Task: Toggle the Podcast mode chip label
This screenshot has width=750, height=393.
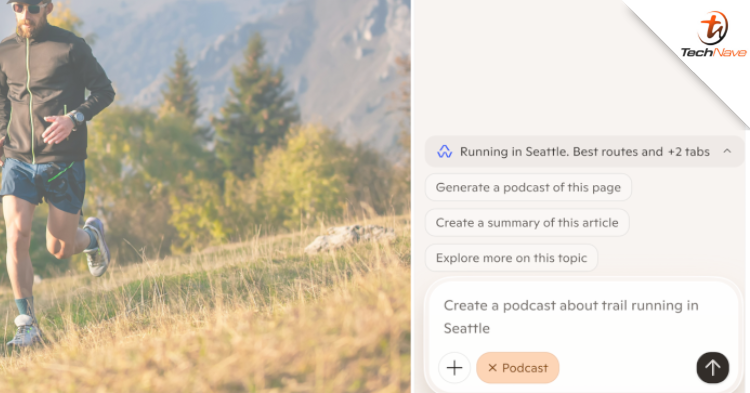Action: 525,368
